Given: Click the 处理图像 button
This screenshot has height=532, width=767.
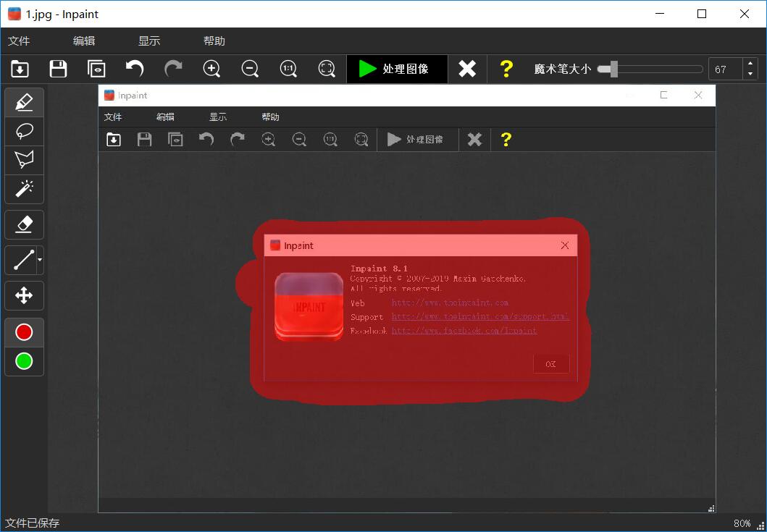Looking at the screenshot, I should click(x=397, y=69).
